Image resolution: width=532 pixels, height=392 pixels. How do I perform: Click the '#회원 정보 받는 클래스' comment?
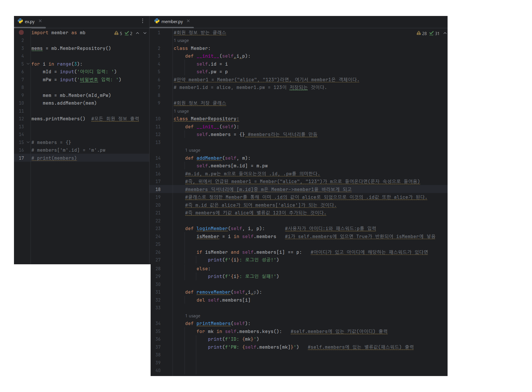200,33
